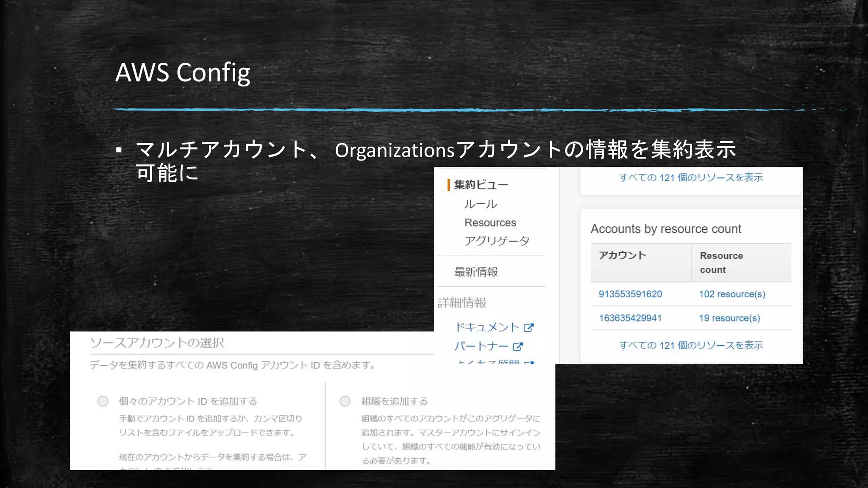Click external-link icon beside パートナー

tap(517, 347)
